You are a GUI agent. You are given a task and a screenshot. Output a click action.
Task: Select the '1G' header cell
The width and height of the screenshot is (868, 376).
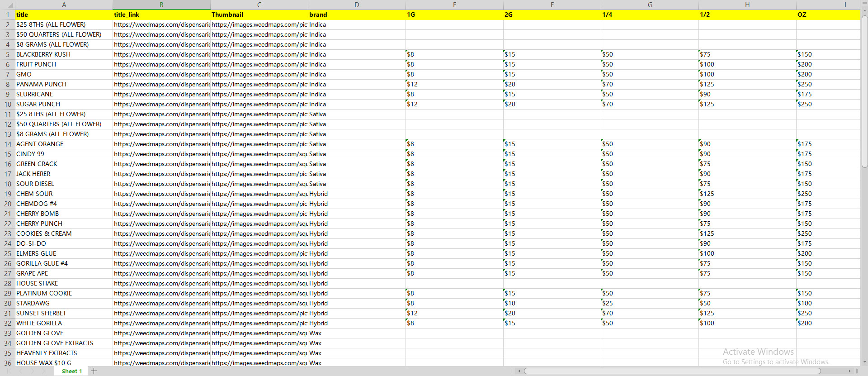454,14
